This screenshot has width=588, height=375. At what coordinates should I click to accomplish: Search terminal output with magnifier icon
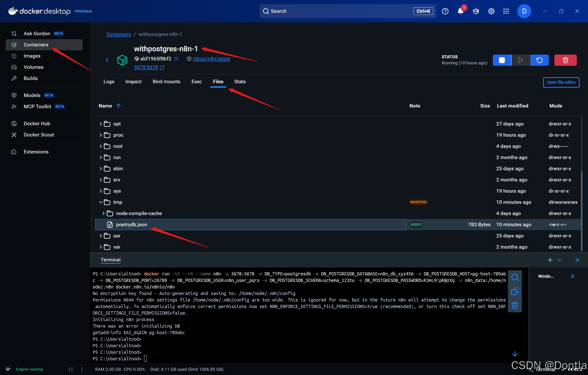click(515, 278)
